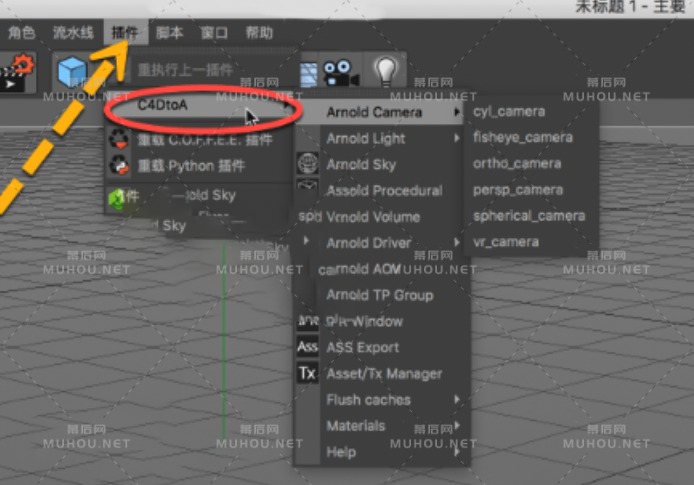
Task: Open the 角色 menu
Action: click(21, 32)
